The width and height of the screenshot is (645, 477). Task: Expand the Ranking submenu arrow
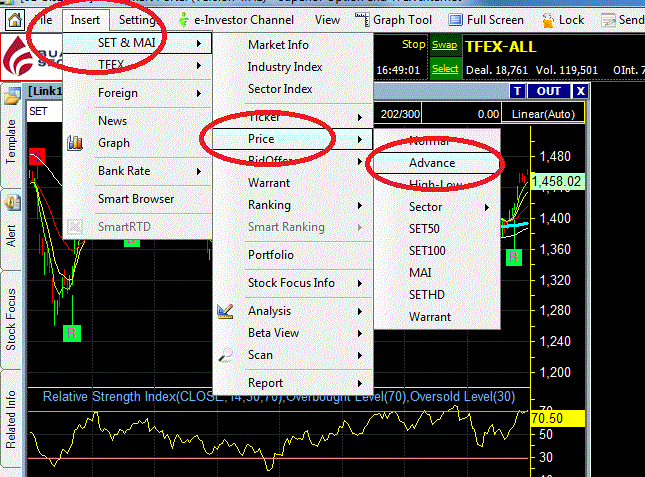tap(360, 205)
